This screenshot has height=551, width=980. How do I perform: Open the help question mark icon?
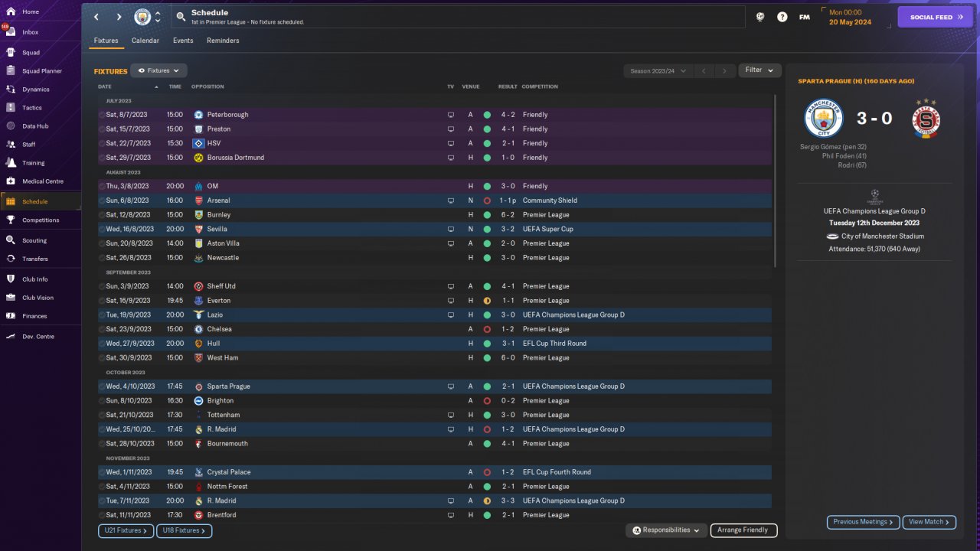[x=782, y=17]
